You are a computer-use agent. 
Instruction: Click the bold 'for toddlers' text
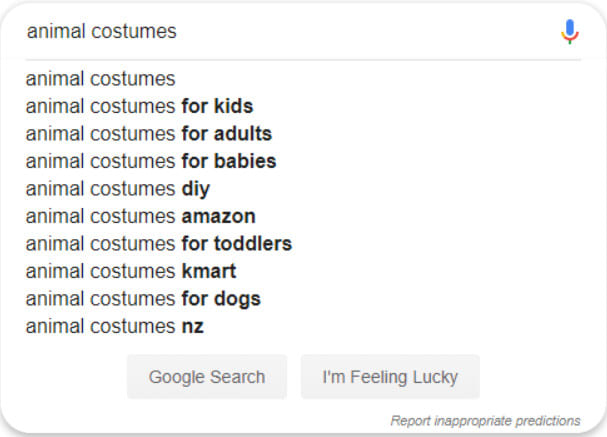(x=237, y=244)
